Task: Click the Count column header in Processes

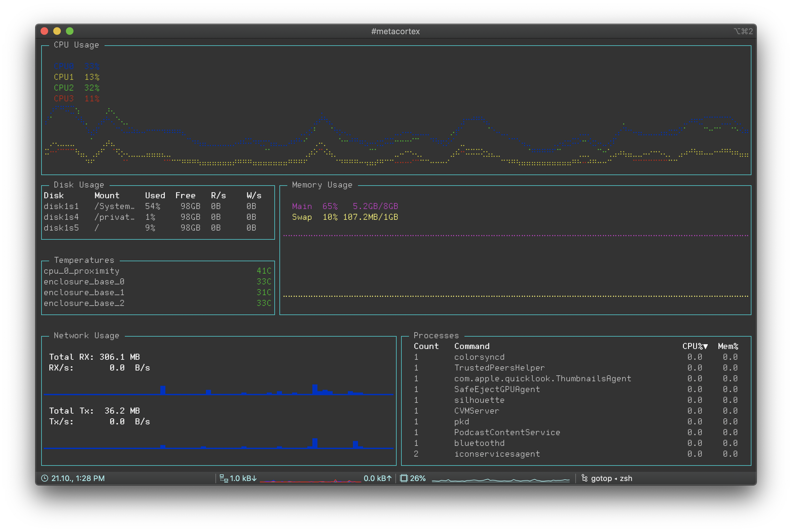Action: (426, 346)
